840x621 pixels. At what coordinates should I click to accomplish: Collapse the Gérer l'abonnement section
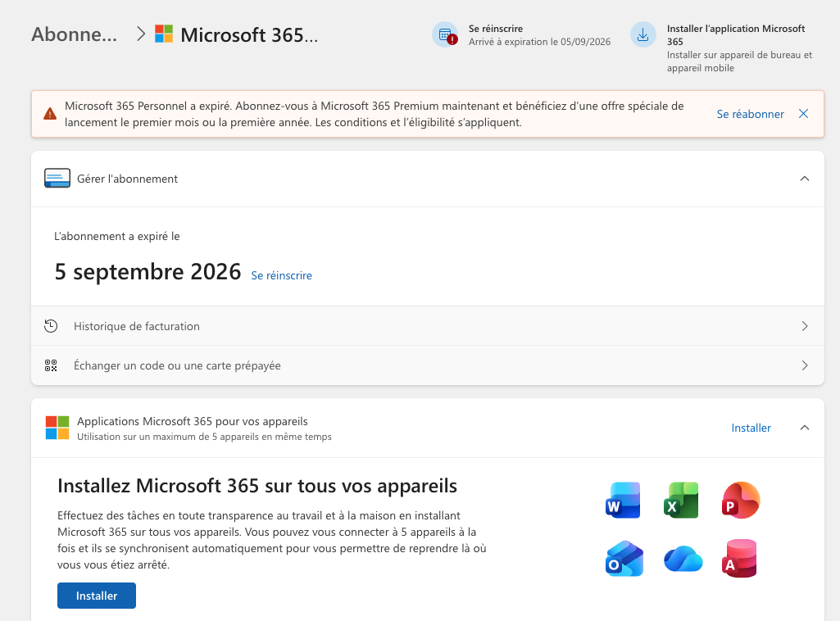pos(805,179)
